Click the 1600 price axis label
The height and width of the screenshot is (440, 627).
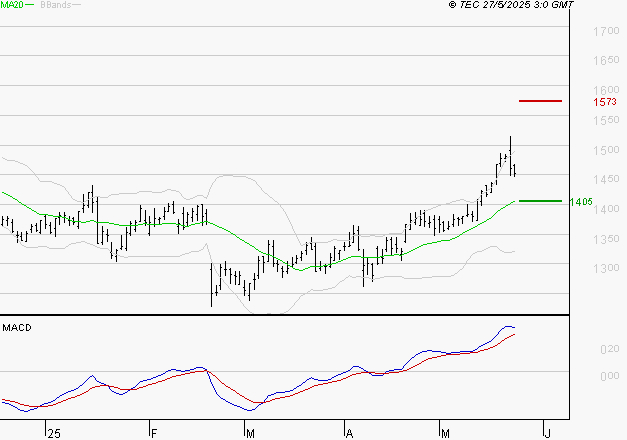(x=606, y=90)
